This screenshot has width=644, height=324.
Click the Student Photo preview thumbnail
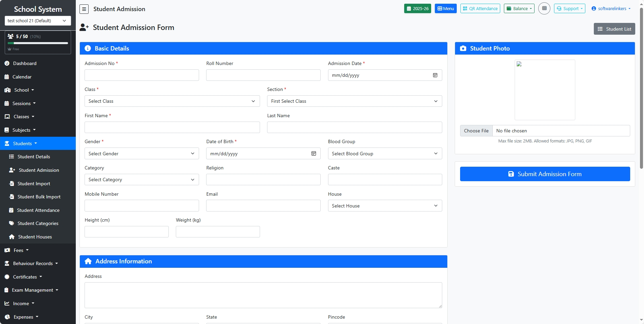point(545,90)
